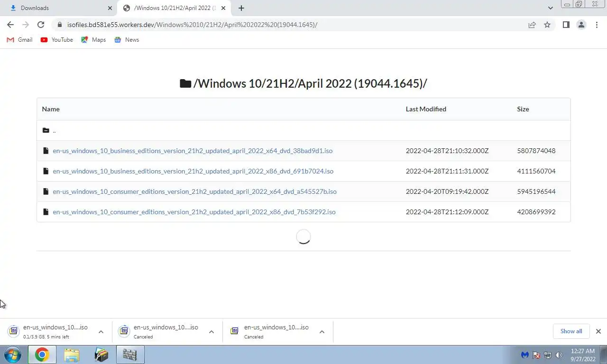Switch to the Downloads tab
Image resolution: width=607 pixels, height=364 pixels.
point(58,8)
